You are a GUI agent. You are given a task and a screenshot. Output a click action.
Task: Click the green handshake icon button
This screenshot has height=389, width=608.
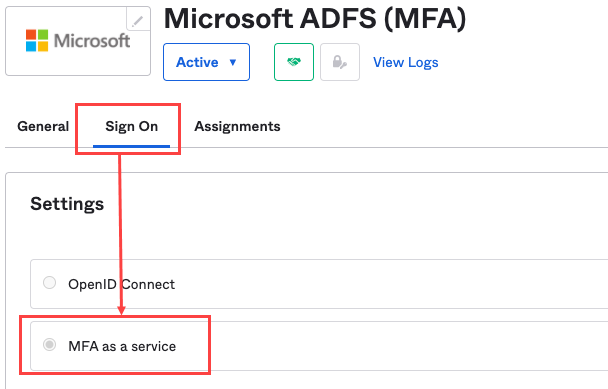pyautogui.click(x=294, y=62)
